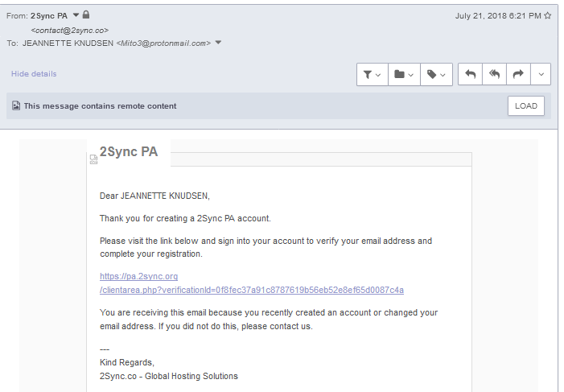Click the remote content image icon

pyautogui.click(x=16, y=105)
